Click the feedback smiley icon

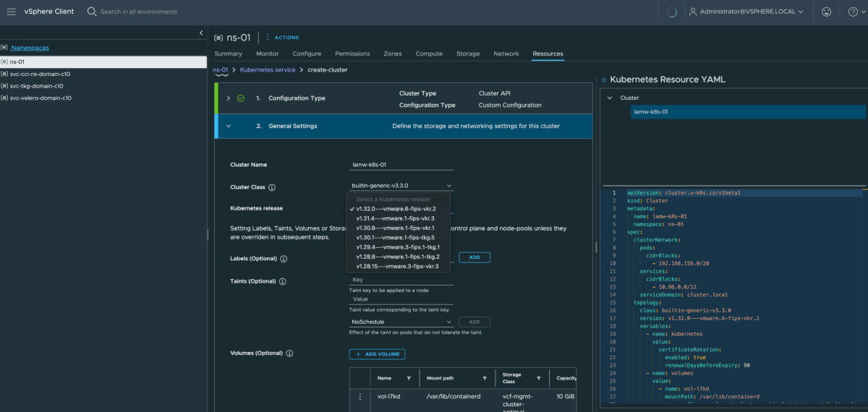[827, 12]
